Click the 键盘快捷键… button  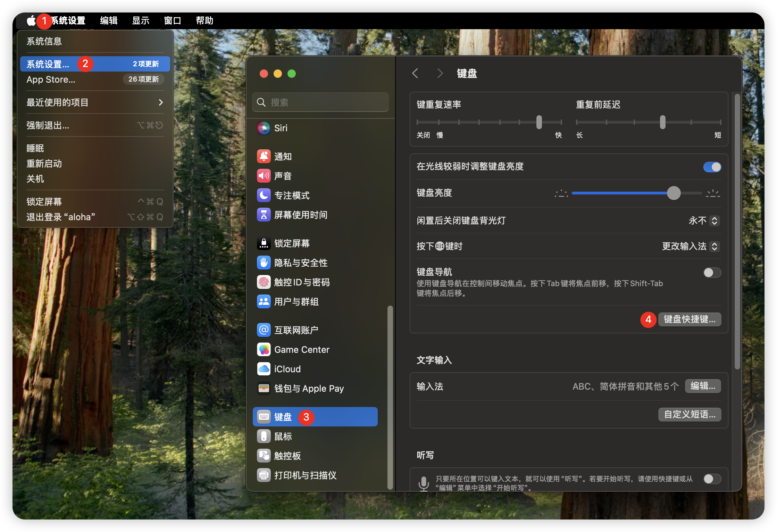click(690, 319)
